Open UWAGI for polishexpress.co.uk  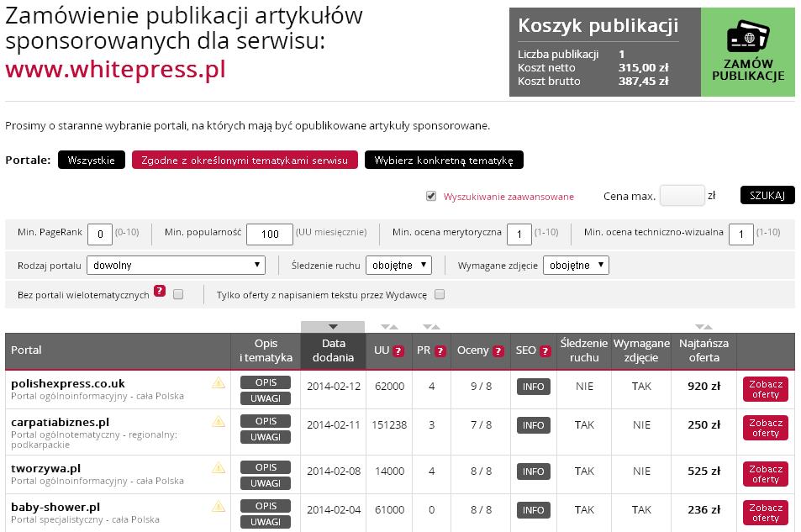click(x=266, y=398)
